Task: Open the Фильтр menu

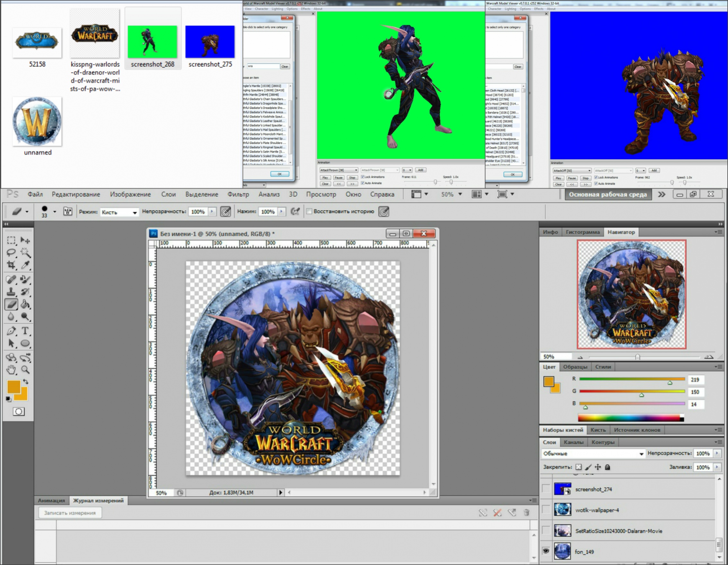Action: 238,195
